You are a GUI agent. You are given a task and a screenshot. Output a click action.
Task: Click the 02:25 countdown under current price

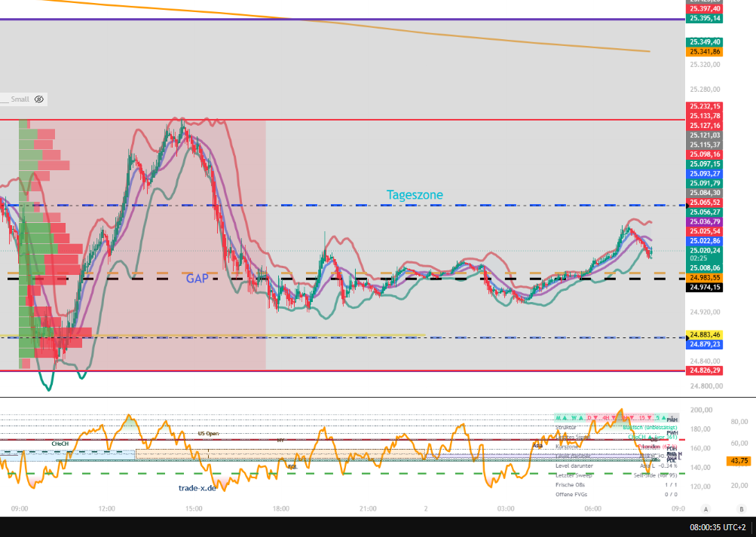point(699,258)
